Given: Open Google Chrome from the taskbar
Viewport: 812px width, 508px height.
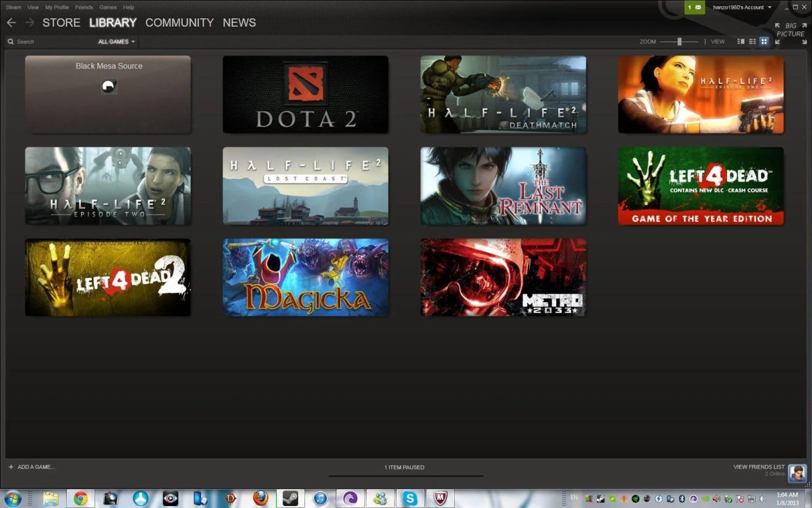Looking at the screenshot, I should point(81,498).
